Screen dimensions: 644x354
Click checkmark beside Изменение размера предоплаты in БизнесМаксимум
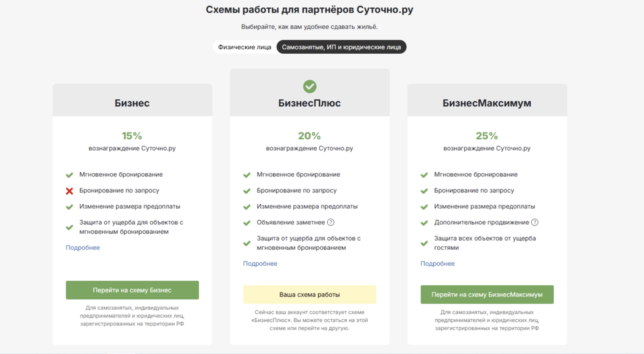tap(424, 207)
